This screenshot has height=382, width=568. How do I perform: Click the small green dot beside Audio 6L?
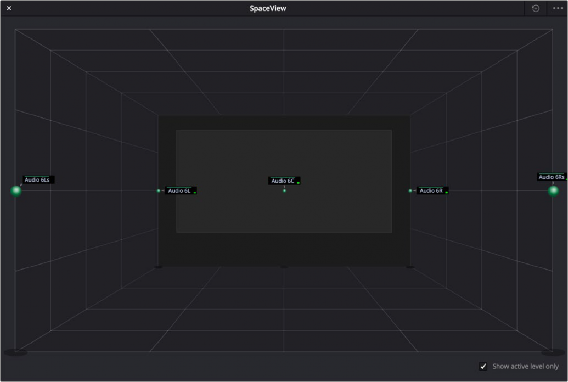tap(158, 190)
